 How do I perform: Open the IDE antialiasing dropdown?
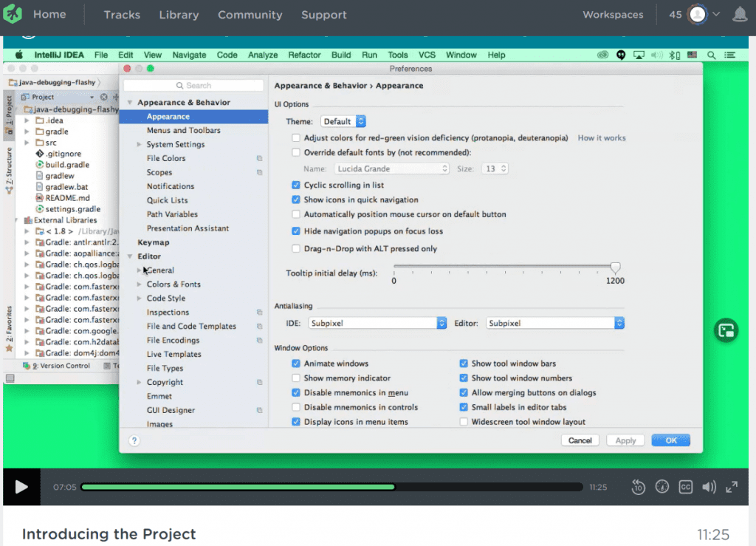click(377, 323)
